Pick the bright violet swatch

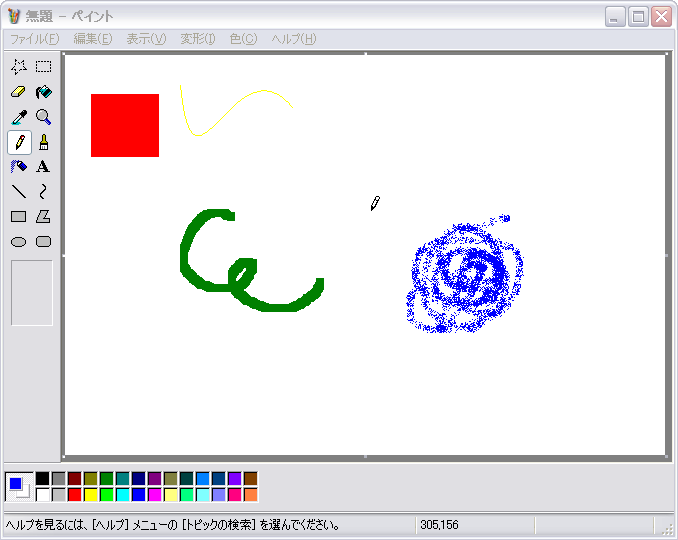point(234,479)
